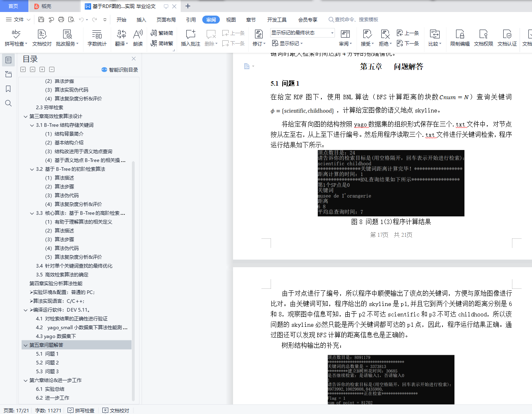Screen dimensions: 532x414
Task: Select the 目录 outline icon in left sidebar
Action: click(x=8, y=60)
